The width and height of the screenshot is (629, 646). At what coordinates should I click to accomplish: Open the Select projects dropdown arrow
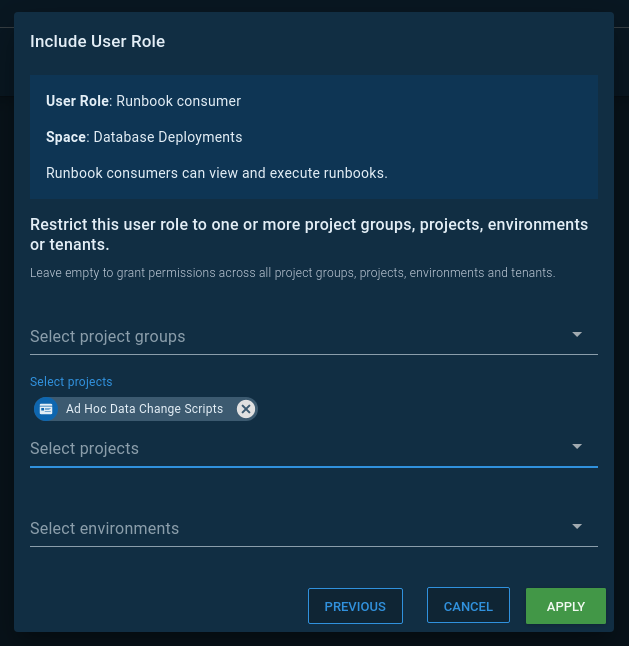click(577, 447)
